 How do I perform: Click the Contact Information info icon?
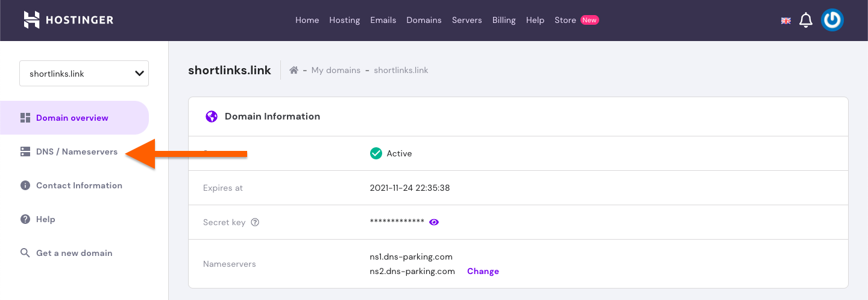[25, 185]
